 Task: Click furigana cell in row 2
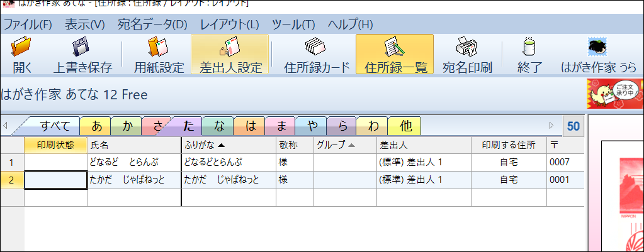[229, 180]
